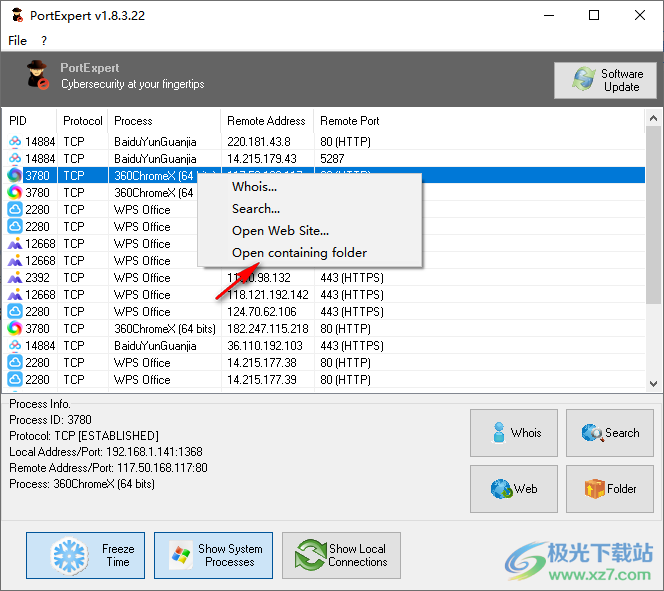Click the person icon on the Whois button

click(499, 433)
